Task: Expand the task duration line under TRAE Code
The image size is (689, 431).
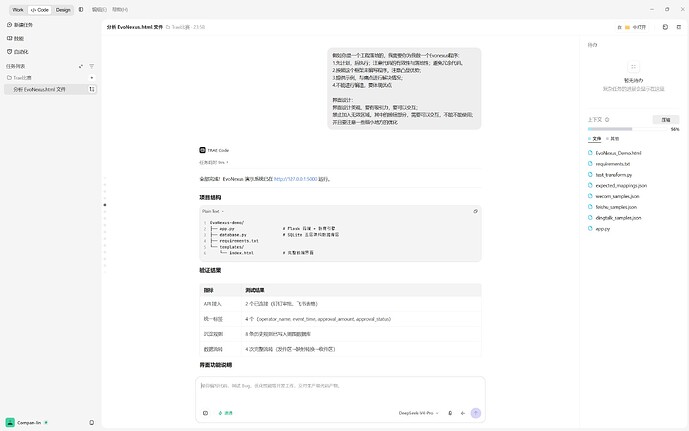Action: [214, 163]
